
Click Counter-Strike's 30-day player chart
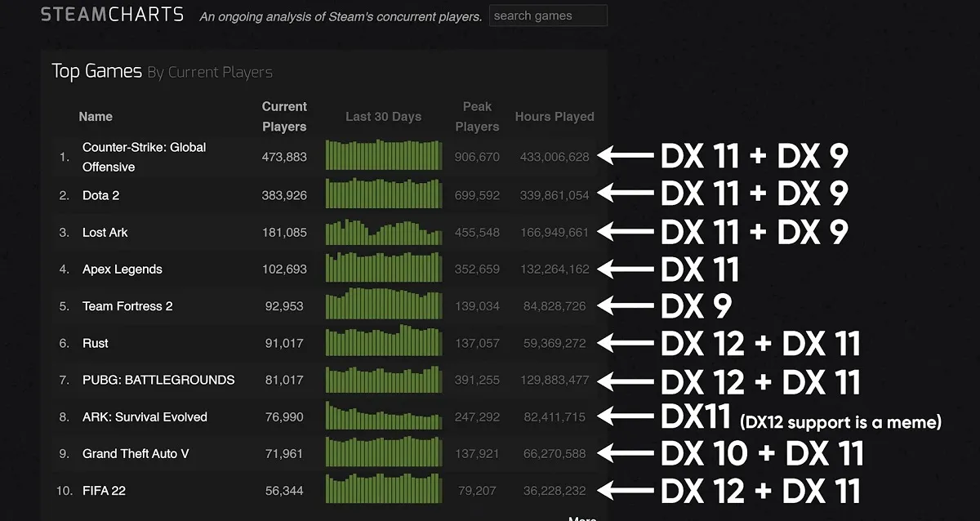click(384, 154)
